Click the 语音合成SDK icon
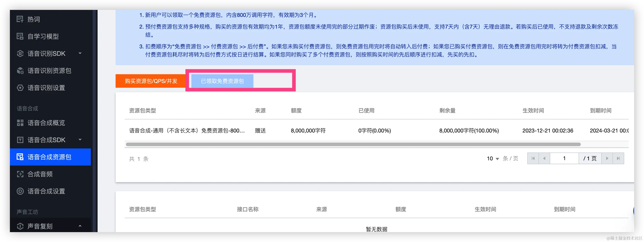Image resolution: width=644 pixels, height=242 pixels. [20, 140]
